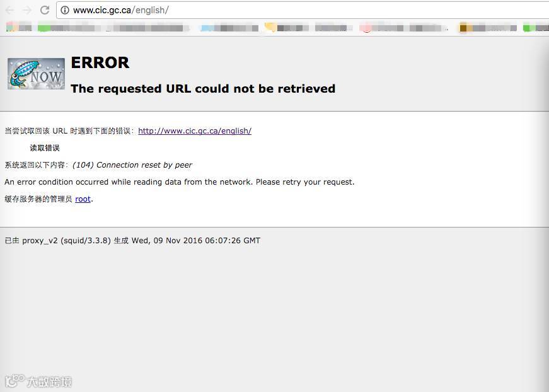Click the '(104) Connection reset by peer' message
Image resolution: width=549 pixels, height=392 pixels.
[x=132, y=165]
